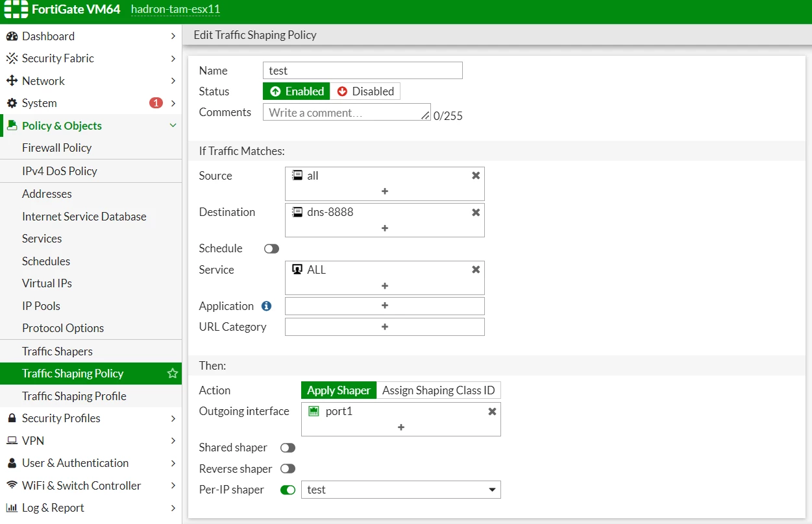Select Assign Shaping Class ID action
812x524 pixels.
(x=439, y=390)
